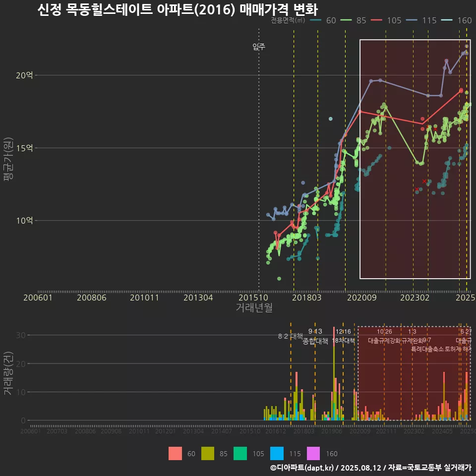Click '201510' on the price chart's x-axis

tap(253, 297)
